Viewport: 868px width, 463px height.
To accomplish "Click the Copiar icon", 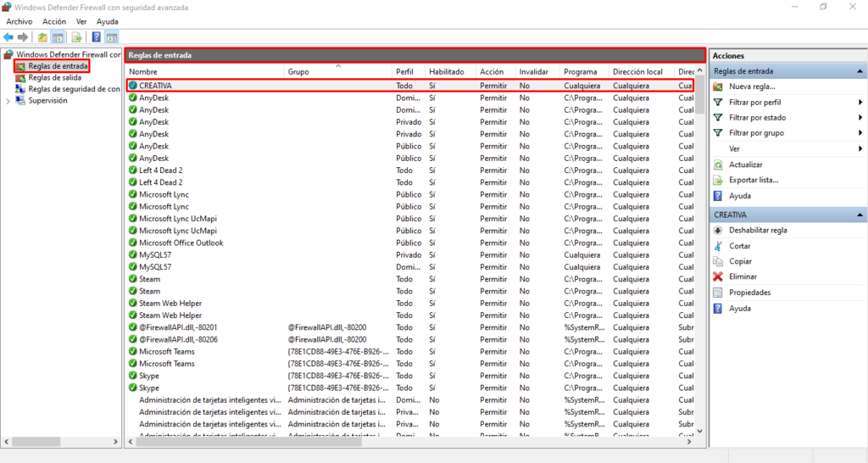I will point(718,261).
